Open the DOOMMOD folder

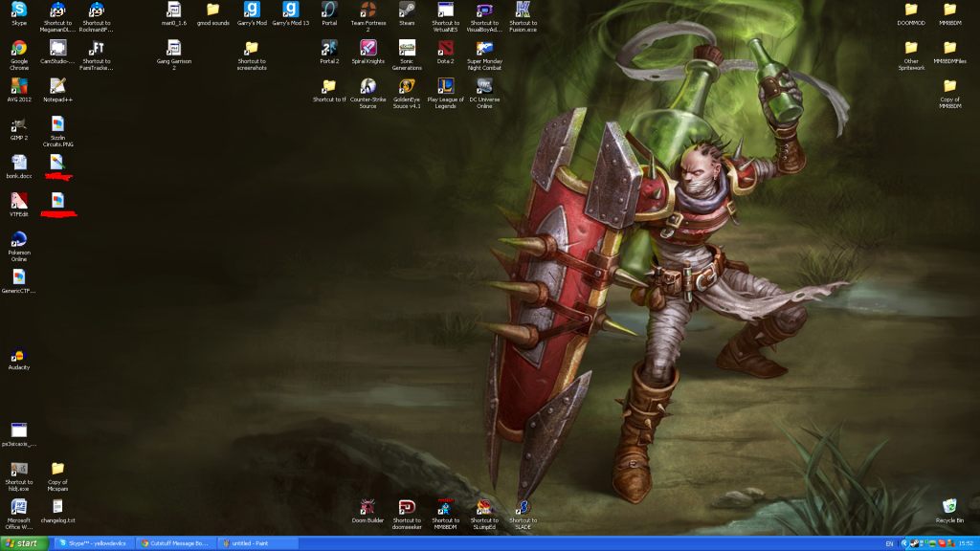911,11
